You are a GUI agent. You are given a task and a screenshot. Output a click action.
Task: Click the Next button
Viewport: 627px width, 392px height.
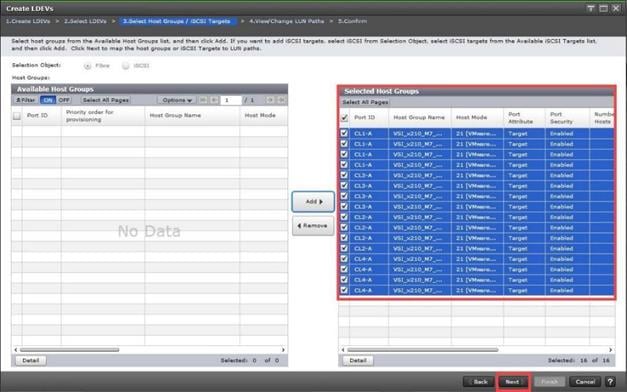coord(513,382)
